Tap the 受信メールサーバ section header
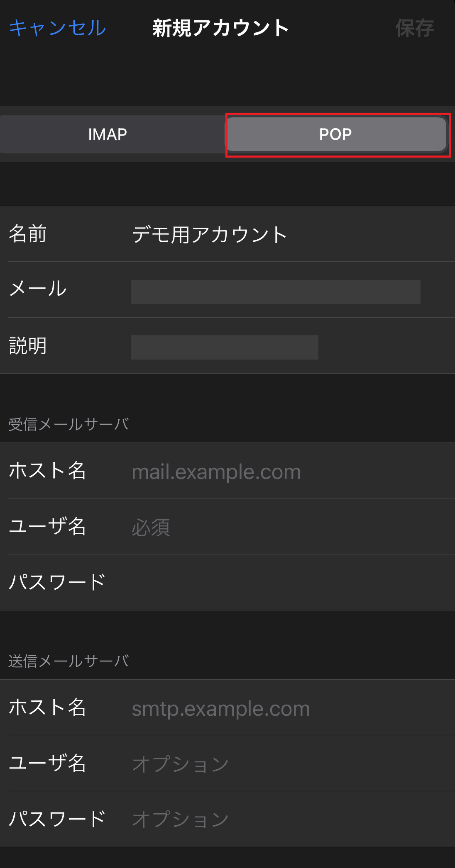This screenshot has height=868, width=455. 68,424
